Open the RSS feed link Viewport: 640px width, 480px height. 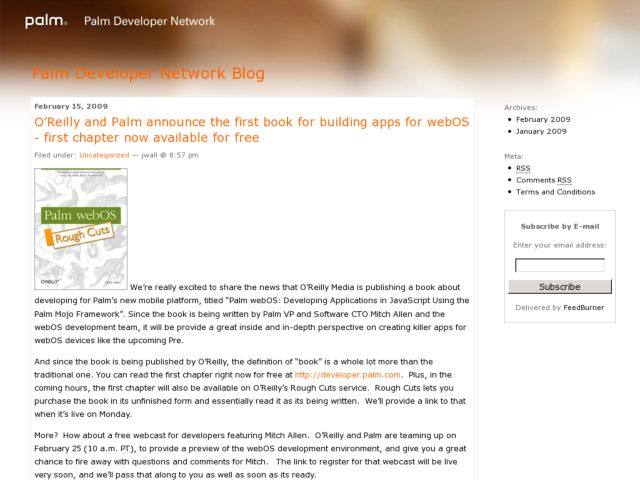(523, 168)
